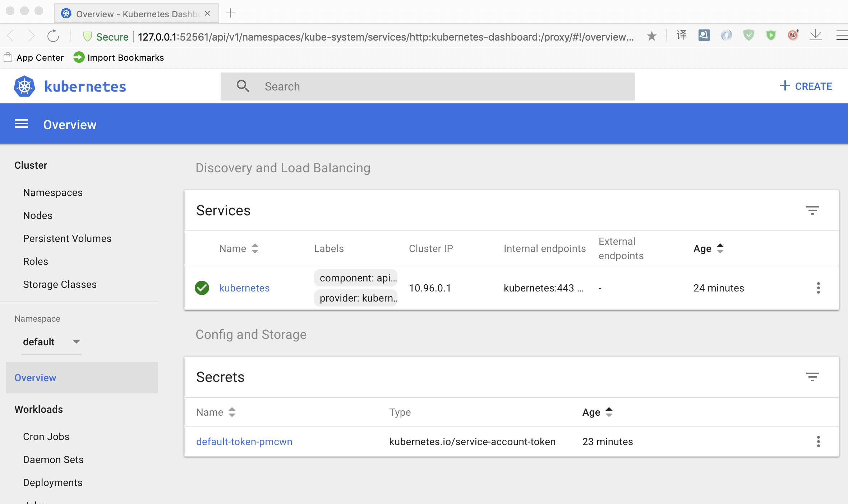
Task: Open Persistent Volumes page
Action: 67,238
